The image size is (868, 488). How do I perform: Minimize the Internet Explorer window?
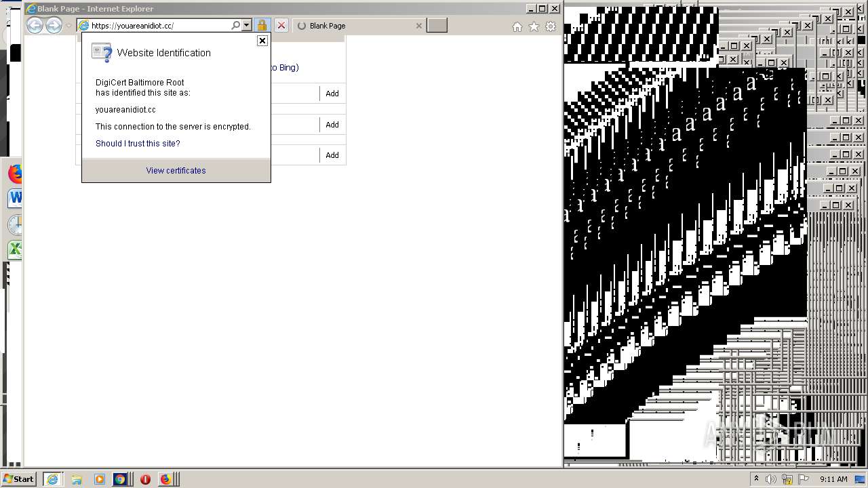(x=531, y=9)
